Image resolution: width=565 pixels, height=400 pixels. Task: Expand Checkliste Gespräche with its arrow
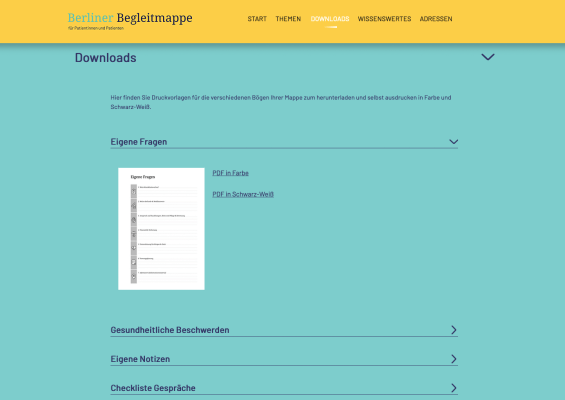[x=454, y=388]
